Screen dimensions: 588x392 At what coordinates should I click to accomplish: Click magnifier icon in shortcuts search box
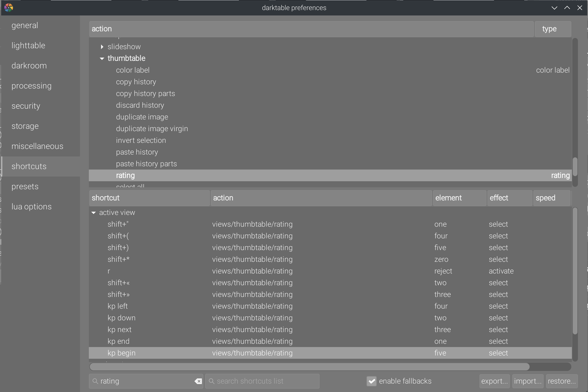[211, 381]
